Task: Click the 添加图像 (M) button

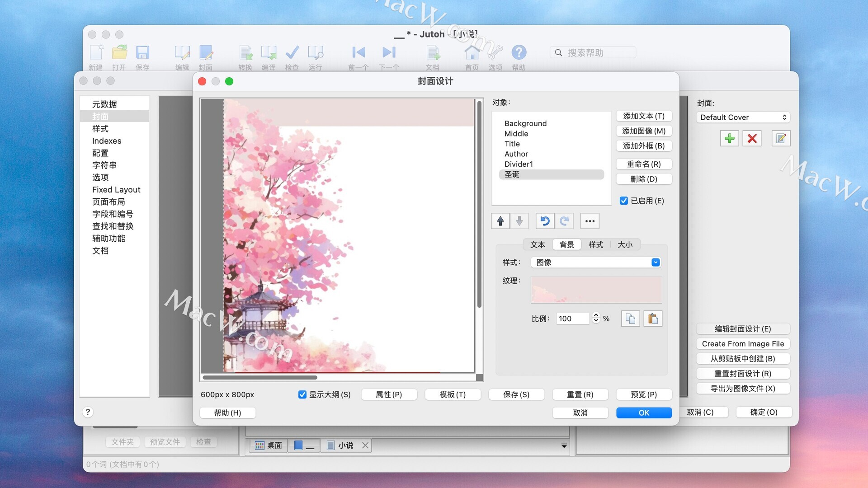Action: [x=643, y=131]
